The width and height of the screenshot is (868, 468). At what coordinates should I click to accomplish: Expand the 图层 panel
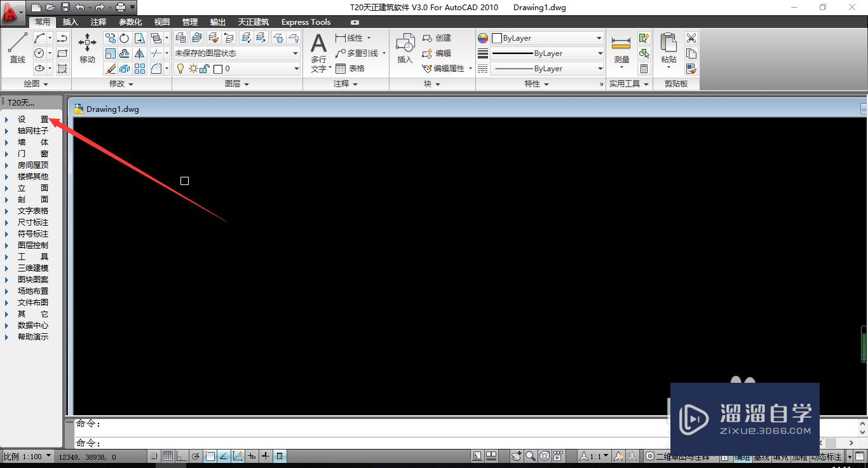[x=237, y=84]
